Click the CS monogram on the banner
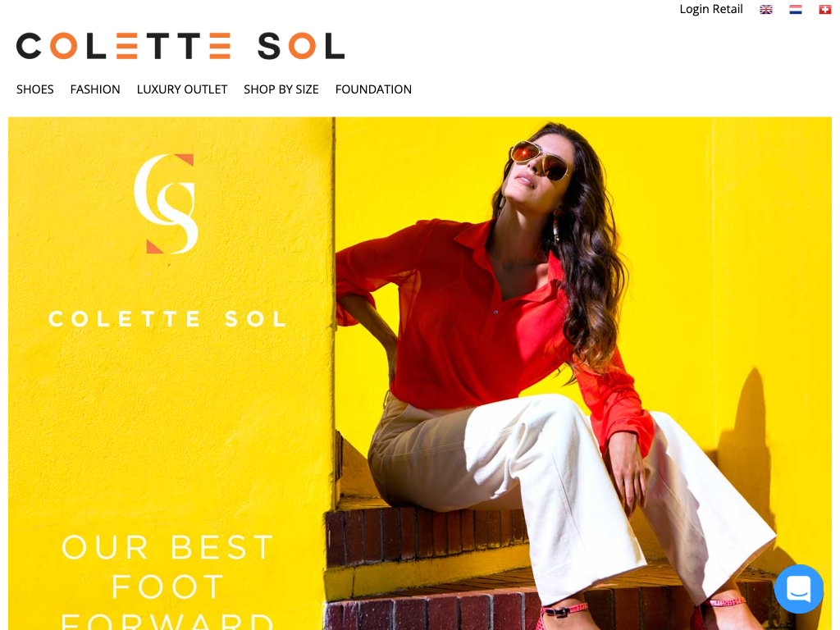 click(166, 203)
